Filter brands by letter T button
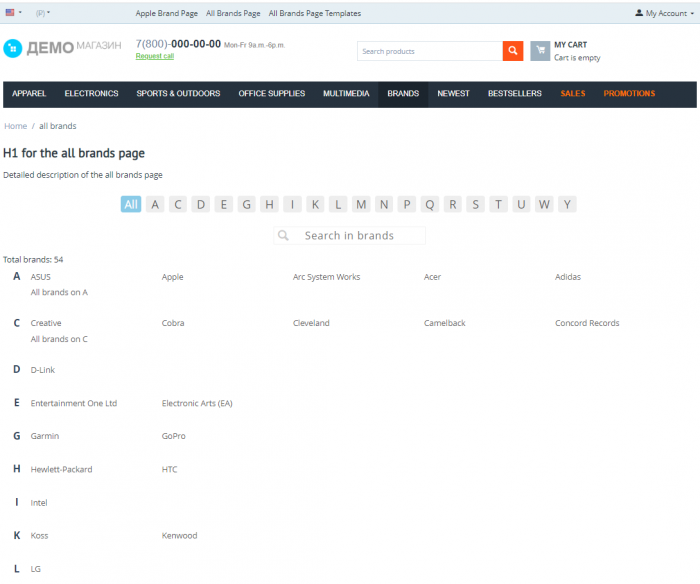 point(499,204)
